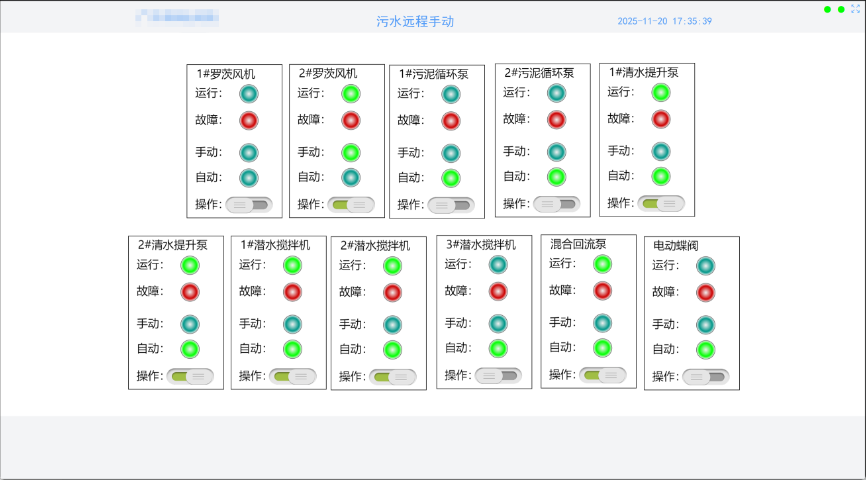Click the 污水远程手动 page title
Screen dimensions: 866x480
[x=415, y=21]
